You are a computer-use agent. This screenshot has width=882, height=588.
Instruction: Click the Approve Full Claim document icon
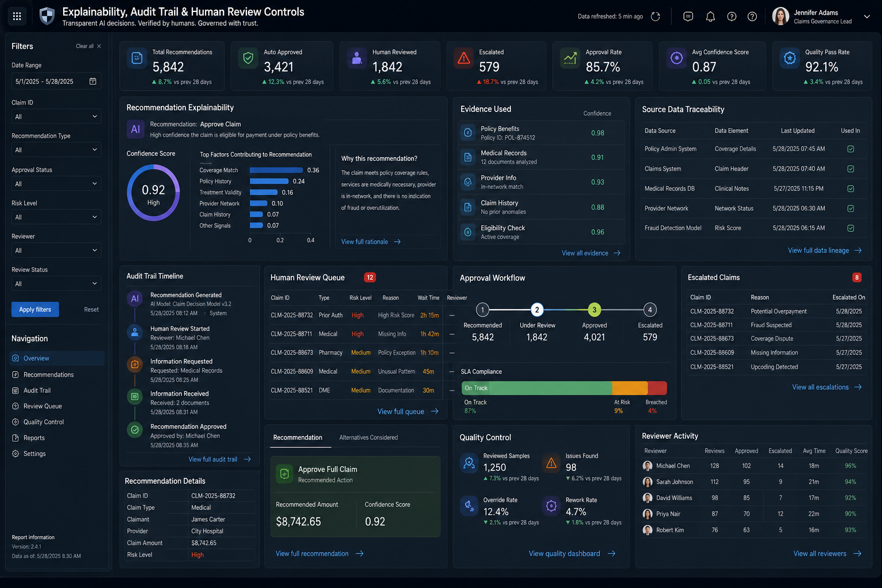(284, 474)
